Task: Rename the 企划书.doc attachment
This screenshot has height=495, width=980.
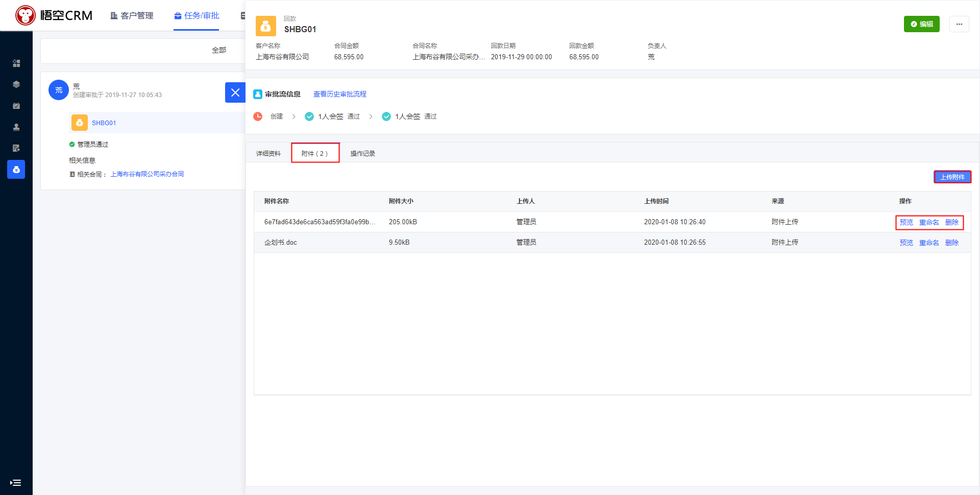Action: click(929, 243)
